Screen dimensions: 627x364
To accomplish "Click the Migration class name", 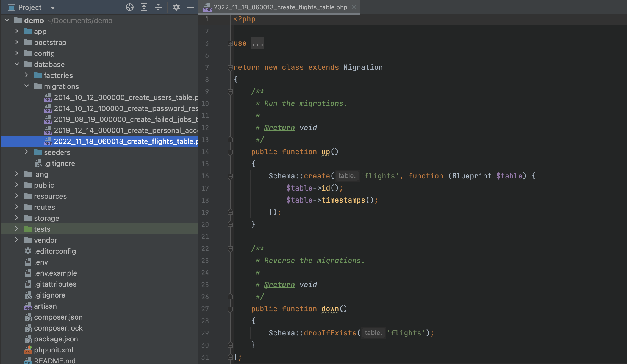I will [363, 67].
